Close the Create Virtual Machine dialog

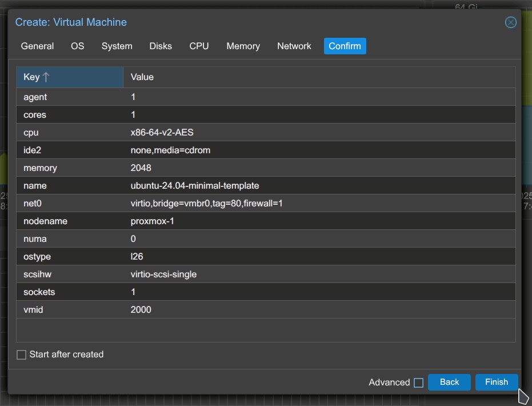coord(510,22)
